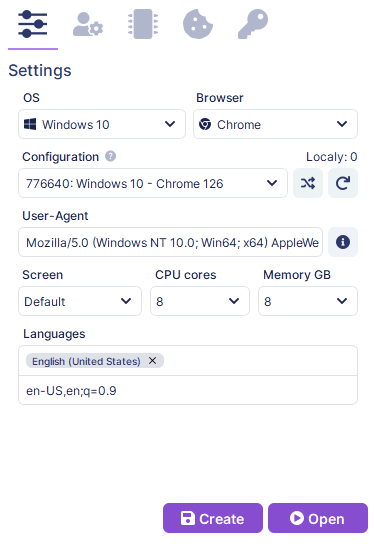The image size is (374, 544).
Task: Remove English (United States) language tag
Action: coord(152,361)
